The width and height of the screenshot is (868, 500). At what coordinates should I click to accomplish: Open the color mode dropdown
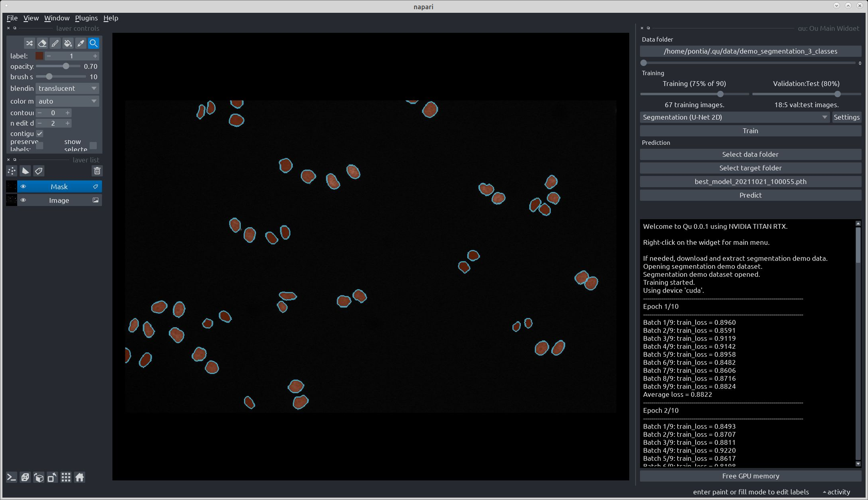pos(67,101)
